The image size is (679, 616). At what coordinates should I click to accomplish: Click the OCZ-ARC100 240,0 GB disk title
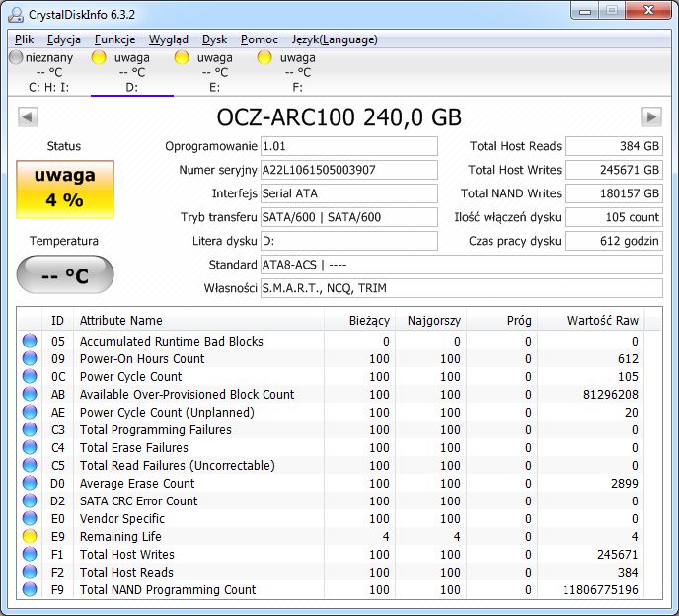(339, 117)
